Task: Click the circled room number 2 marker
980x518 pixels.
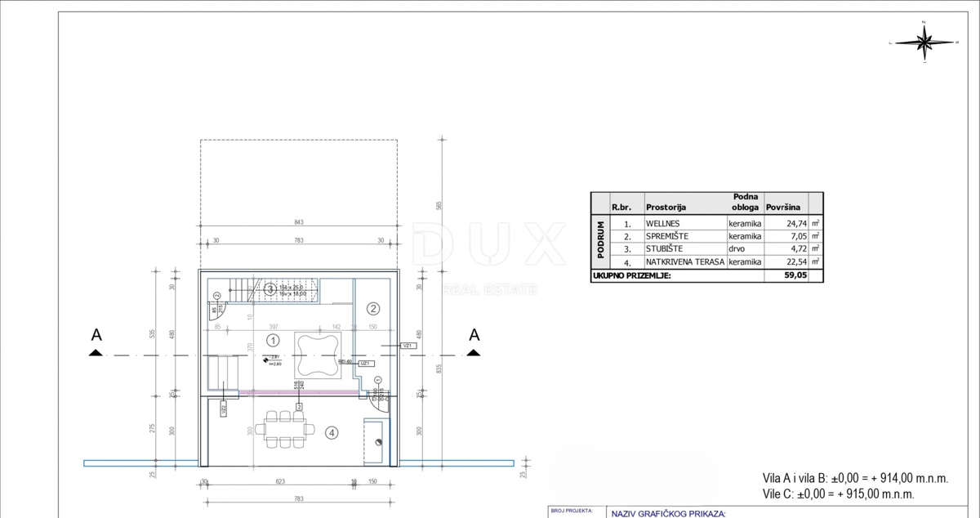Action: (x=373, y=309)
